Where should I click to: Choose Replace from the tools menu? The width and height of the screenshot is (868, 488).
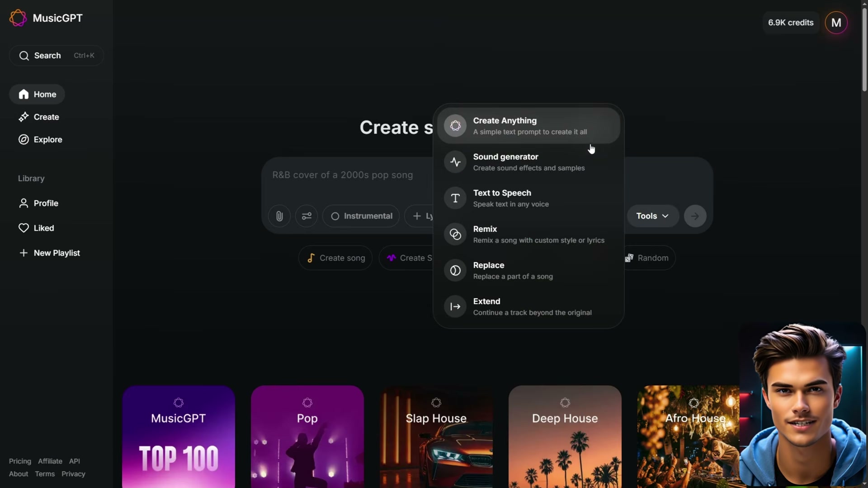pyautogui.click(x=528, y=270)
